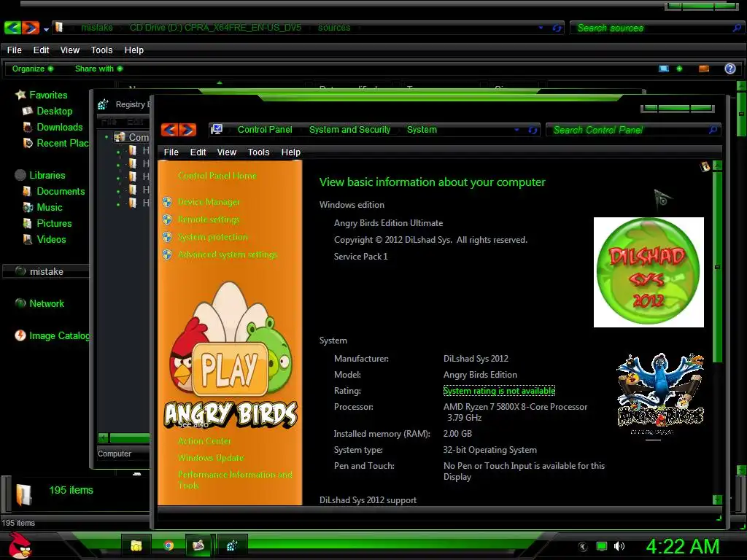747x560 pixels.
Task: Click computer icon in Control Panel address bar
Action: (217, 130)
